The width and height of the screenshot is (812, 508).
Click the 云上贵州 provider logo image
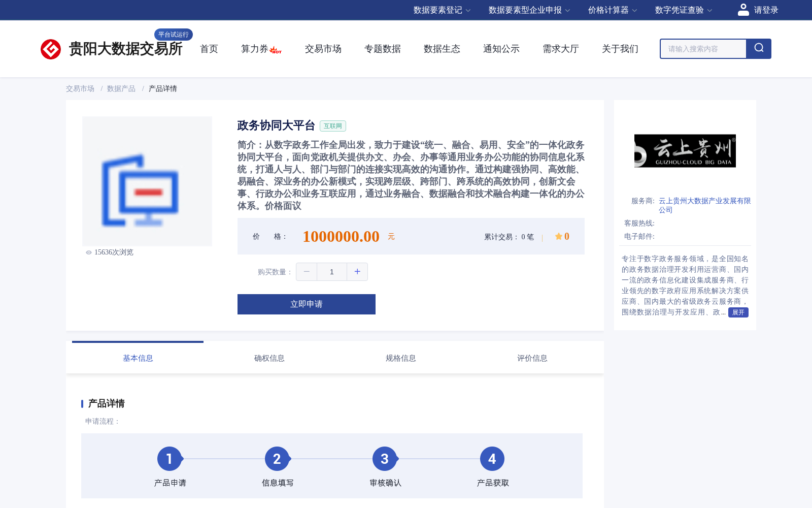tap(685, 151)
